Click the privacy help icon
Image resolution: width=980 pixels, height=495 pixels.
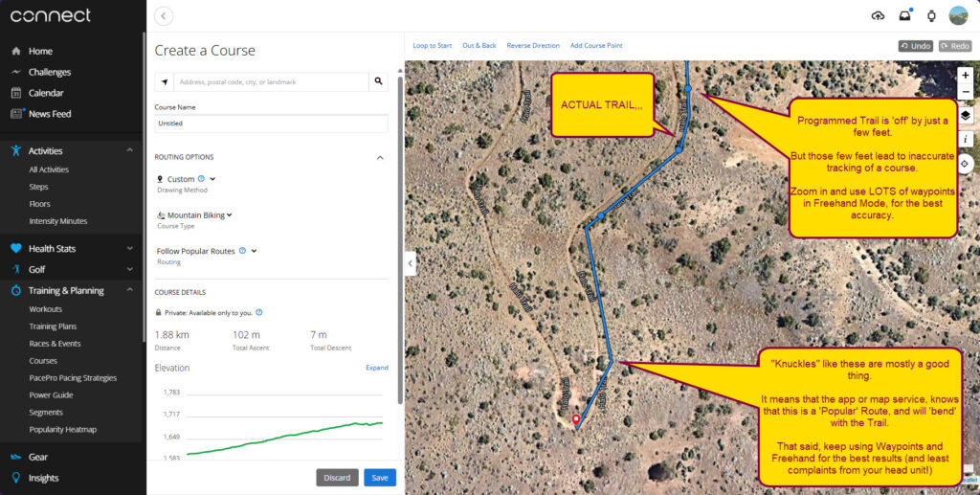coord(259,312)
